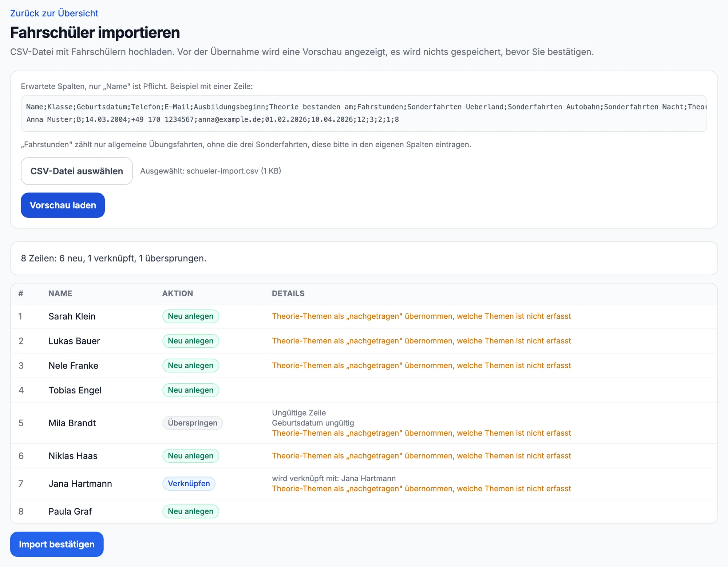Viewport: 728px width, 567px height.
Task: Click Theorie-Themen warning in Niklas Haas's row
Action: tap(422, 456)
